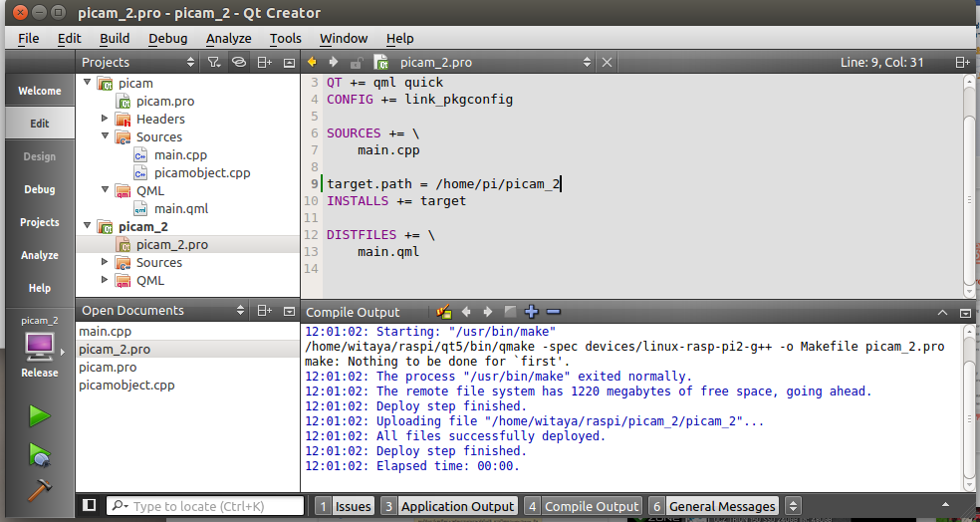Open the File menu

coord(28,38)
